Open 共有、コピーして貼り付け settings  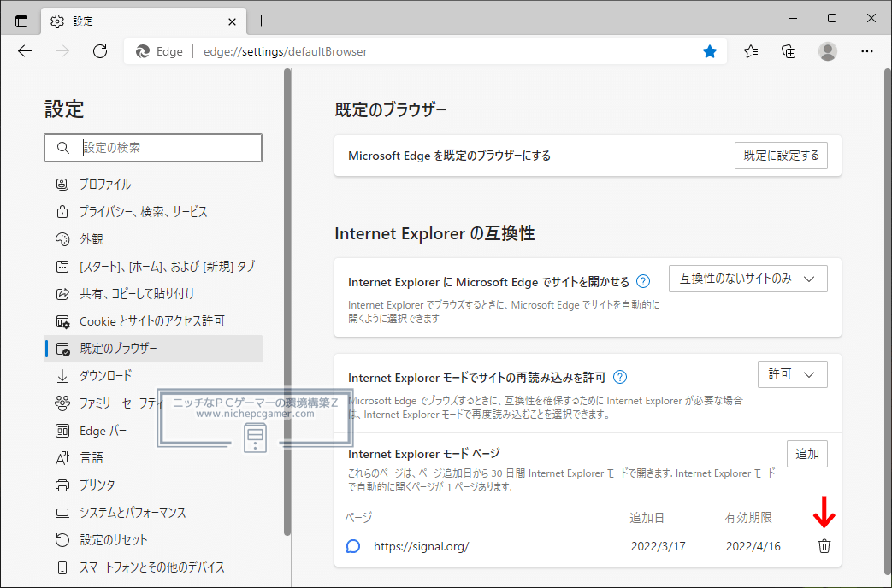153,293
